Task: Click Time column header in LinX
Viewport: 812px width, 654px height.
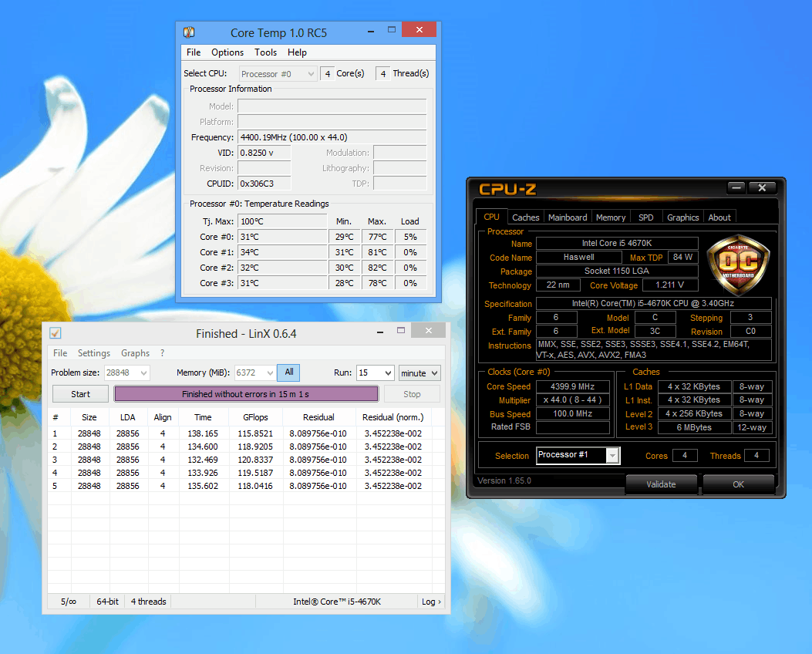Action: point(203,417)
